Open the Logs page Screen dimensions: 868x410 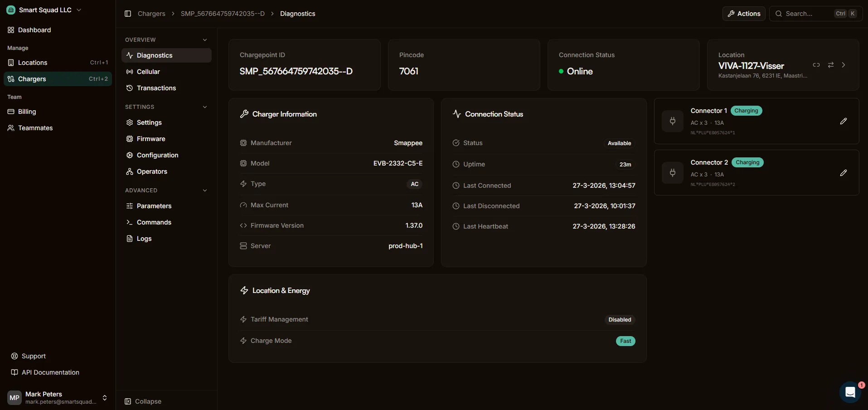[143, 238]
